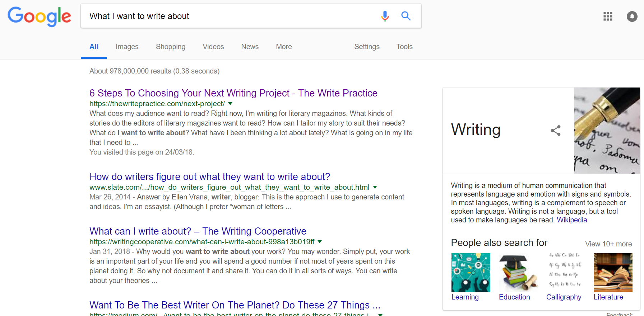Viewport: 644px width, 316px height.
Task: Select the All results tab
Action: point(94,47)
